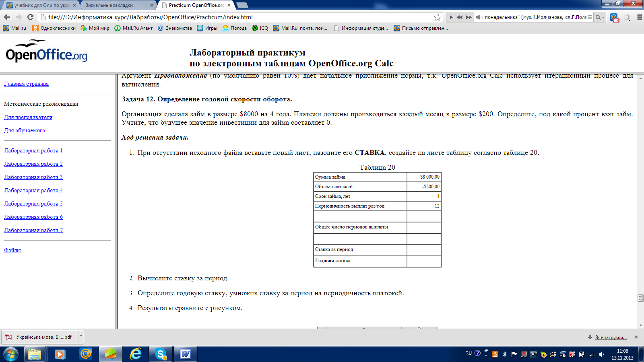Open the grey round extension dropdown
The height and width of the screenshot is (362, 644).
coord(627,17)
